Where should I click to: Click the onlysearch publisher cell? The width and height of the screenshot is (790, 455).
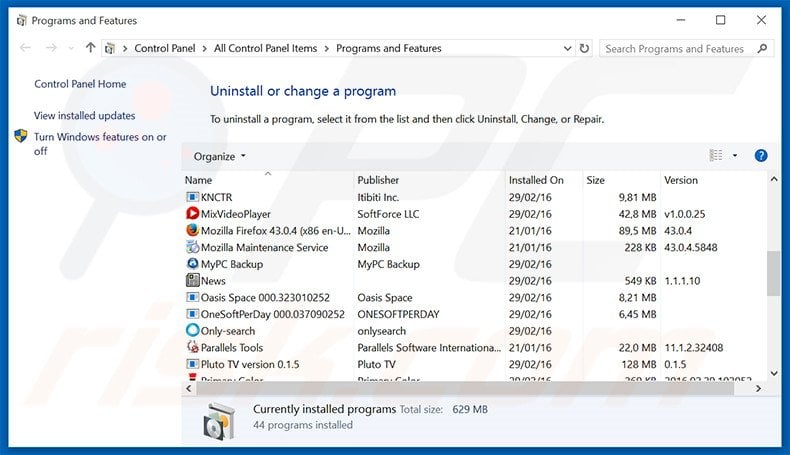[x=381, y=331]
